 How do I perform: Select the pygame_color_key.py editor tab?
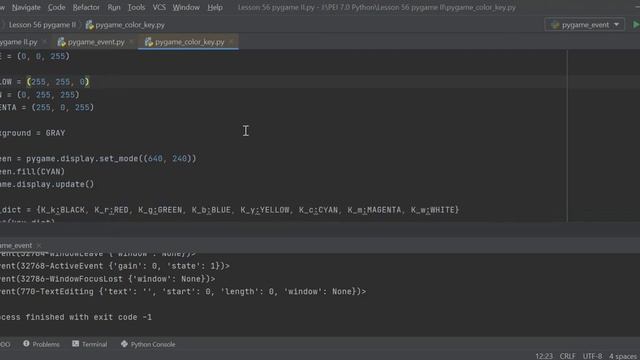tap(189, 42)
